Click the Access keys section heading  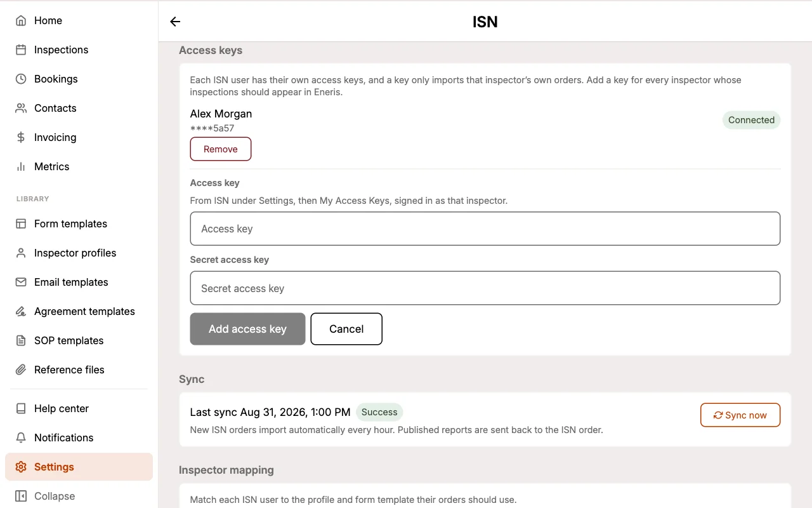tap(211, 50)
